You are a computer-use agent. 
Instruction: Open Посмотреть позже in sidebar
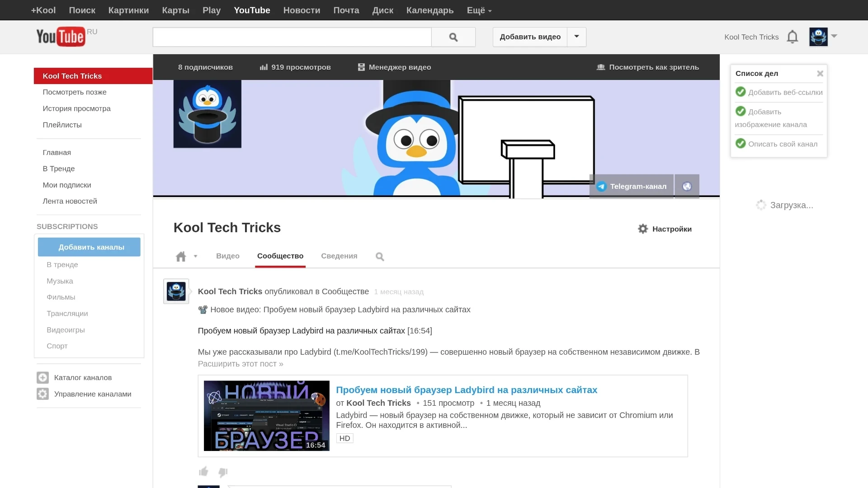(75, 92)
